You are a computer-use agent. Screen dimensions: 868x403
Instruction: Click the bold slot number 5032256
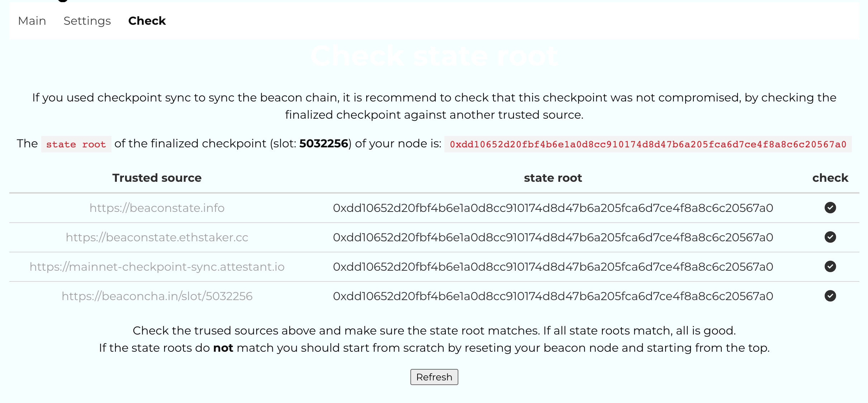click(x=324, y=143)
